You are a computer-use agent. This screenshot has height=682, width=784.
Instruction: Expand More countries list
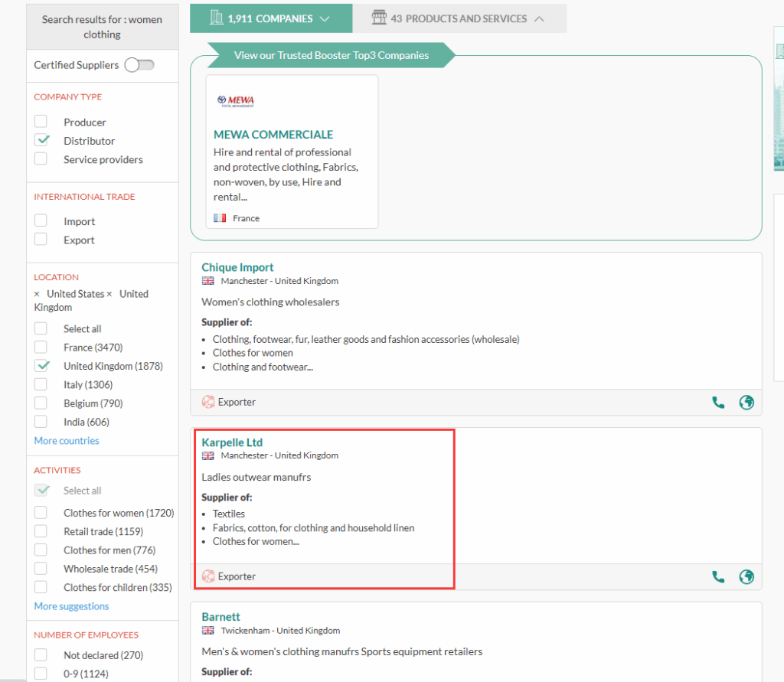point(67,440)
